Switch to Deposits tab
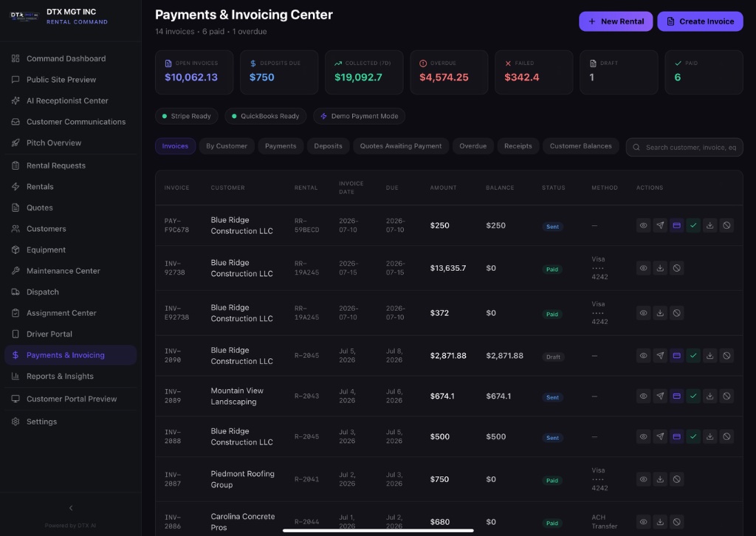 tap(328, 146)
